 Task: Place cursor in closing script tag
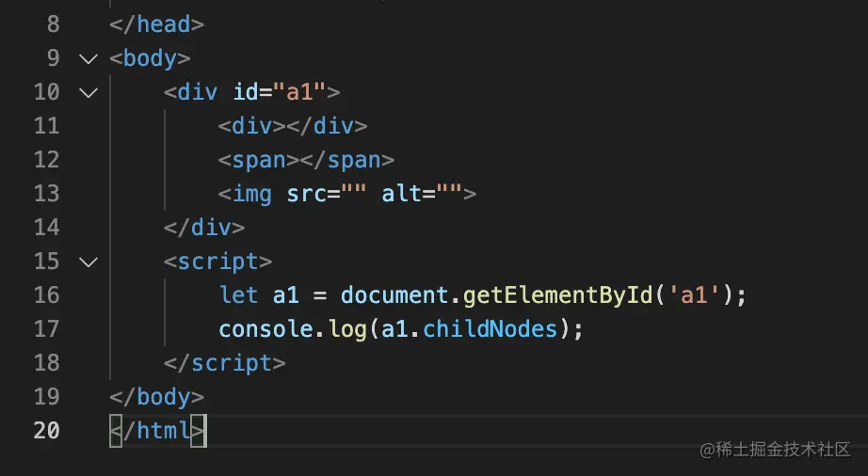coord(225,363)
